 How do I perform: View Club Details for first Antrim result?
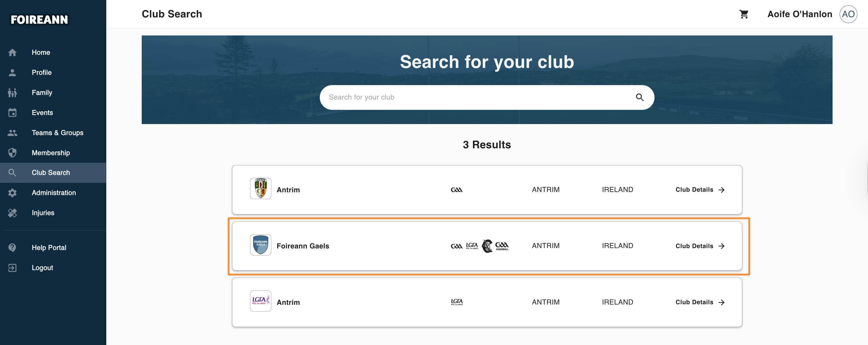pos(700,190)
